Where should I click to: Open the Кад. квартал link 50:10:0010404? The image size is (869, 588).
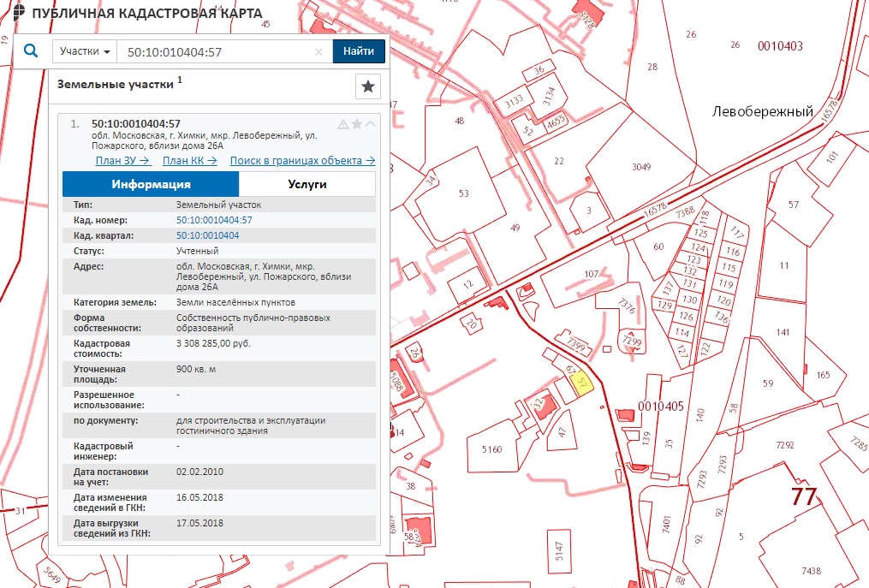coord(208,235)
